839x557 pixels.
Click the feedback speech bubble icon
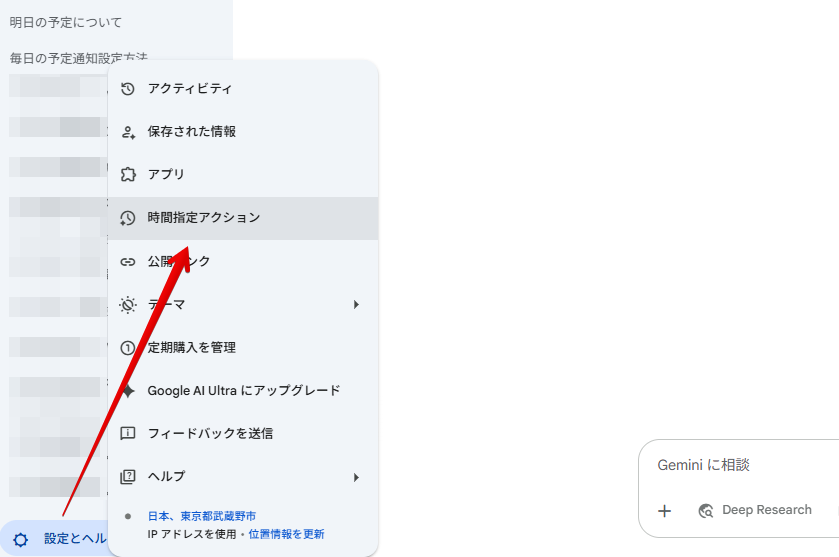tap(127, 434)
